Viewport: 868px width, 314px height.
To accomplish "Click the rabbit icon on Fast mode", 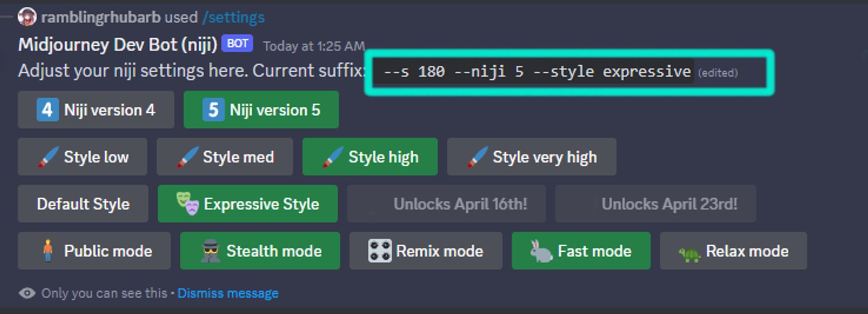I will 542,251.
